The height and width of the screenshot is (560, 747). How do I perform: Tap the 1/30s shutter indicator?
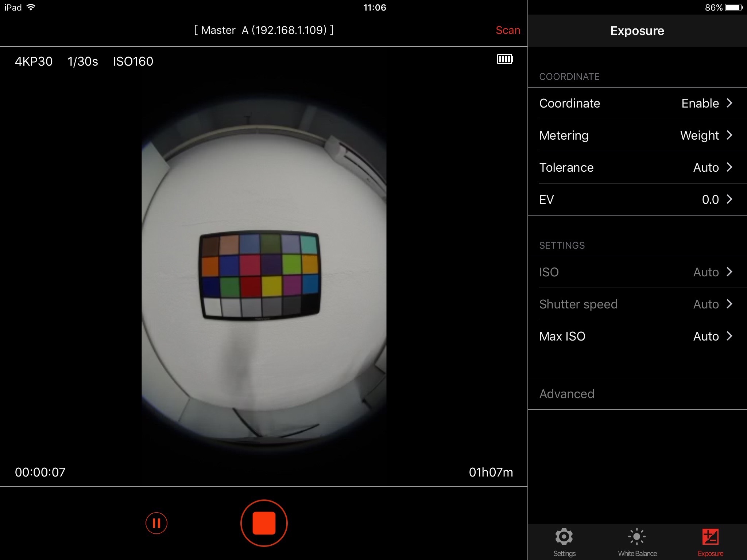click(x=83, y=61)
